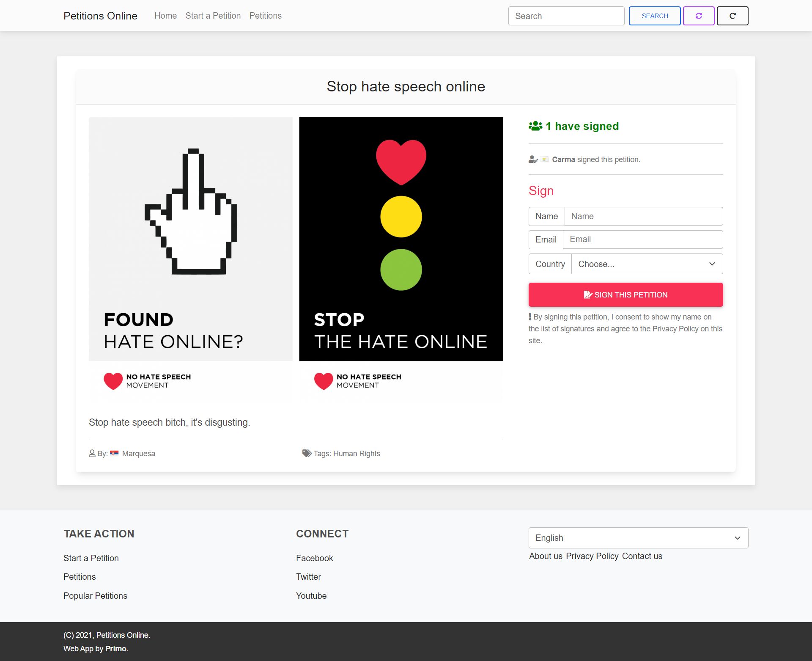Open the Country Choose dropdown
The width and height of the screenshot is (812, 661).
(x=647, y=264)
